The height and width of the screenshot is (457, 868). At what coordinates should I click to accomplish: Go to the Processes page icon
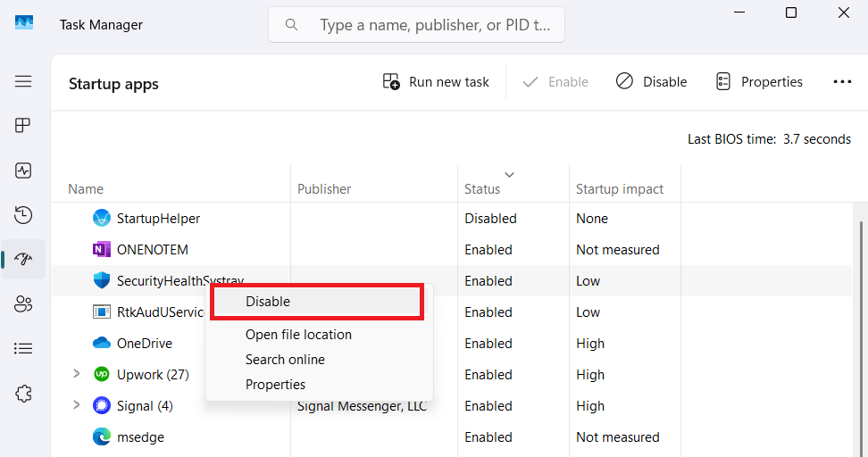tap(23, 126)
